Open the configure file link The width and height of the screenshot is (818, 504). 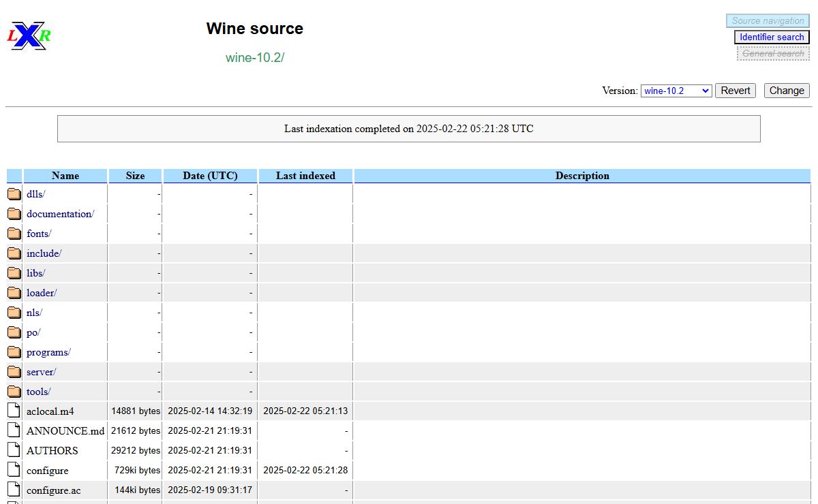tap(48, 471)
